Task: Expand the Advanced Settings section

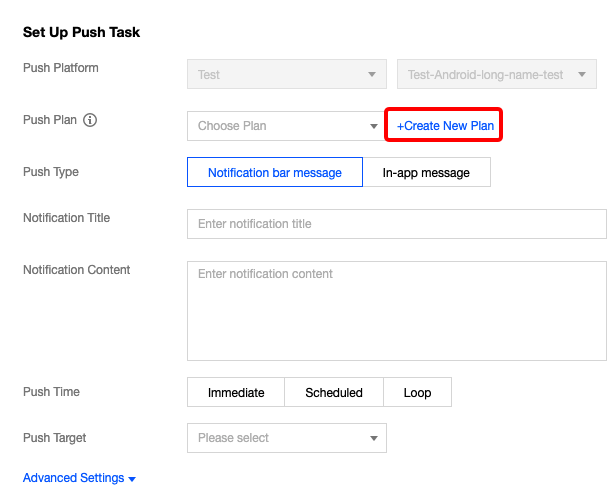Action: coord(74,478)
